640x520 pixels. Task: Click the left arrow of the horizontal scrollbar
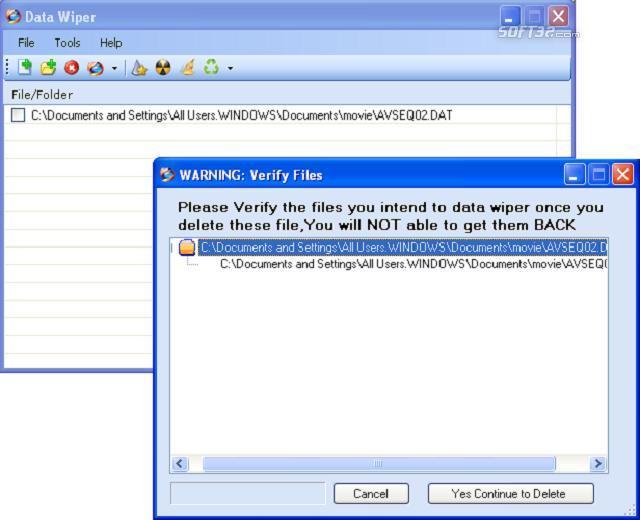pos(179,464)
